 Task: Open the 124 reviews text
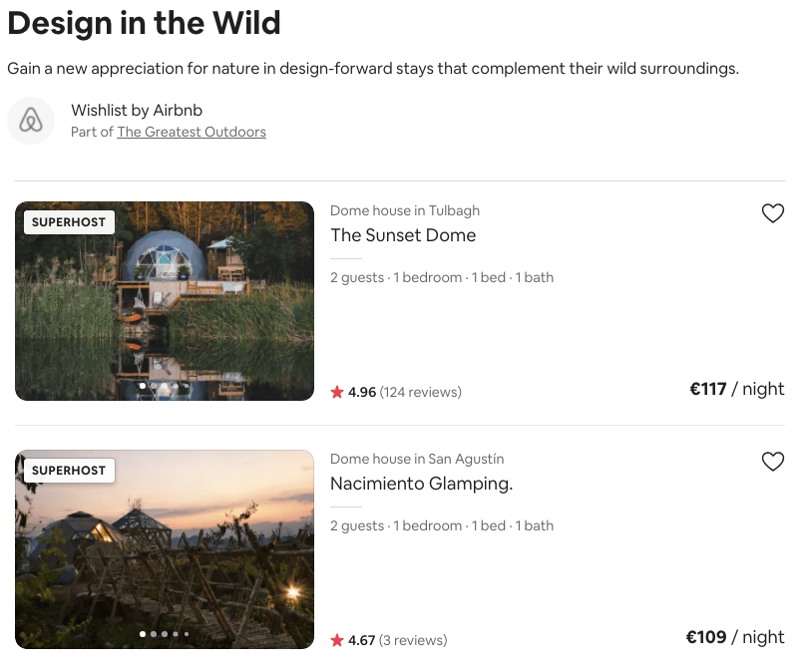pyautogui.click(x=421, y=392)
